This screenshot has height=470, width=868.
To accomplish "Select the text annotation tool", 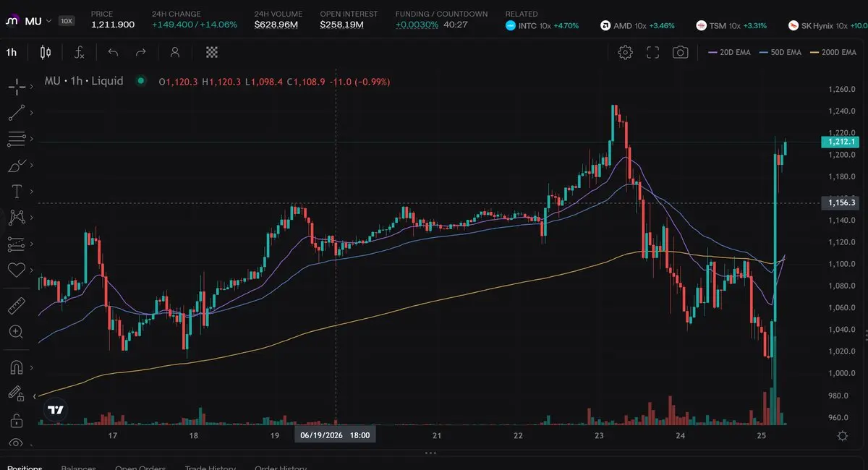I will point(17,191).
